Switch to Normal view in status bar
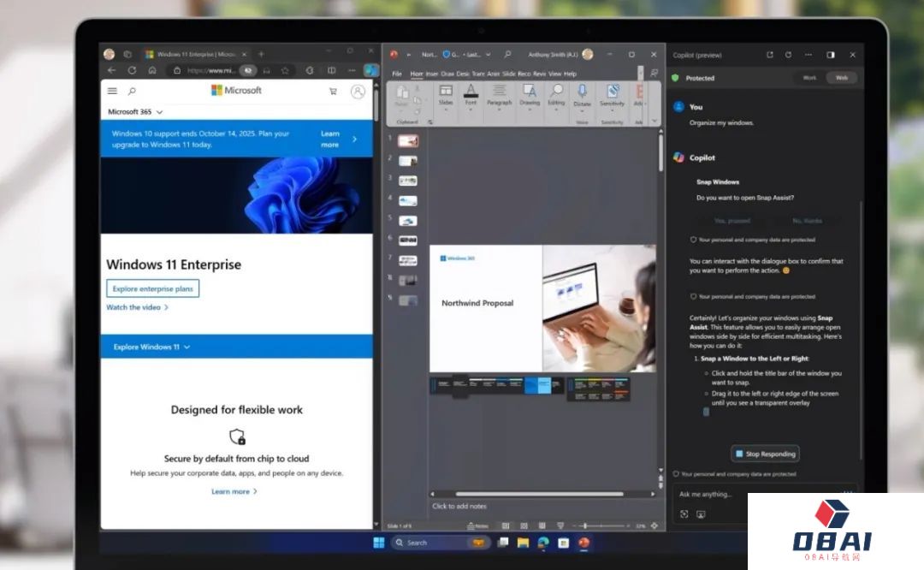 click(x=506, y=525)
